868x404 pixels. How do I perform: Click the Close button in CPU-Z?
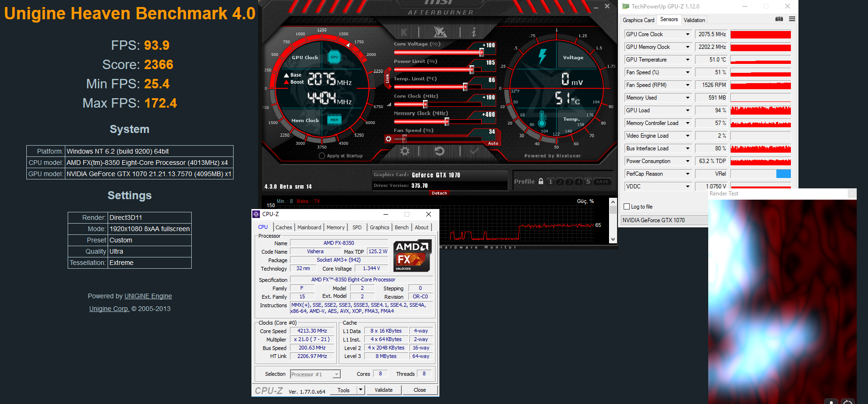tap(420, 390)
